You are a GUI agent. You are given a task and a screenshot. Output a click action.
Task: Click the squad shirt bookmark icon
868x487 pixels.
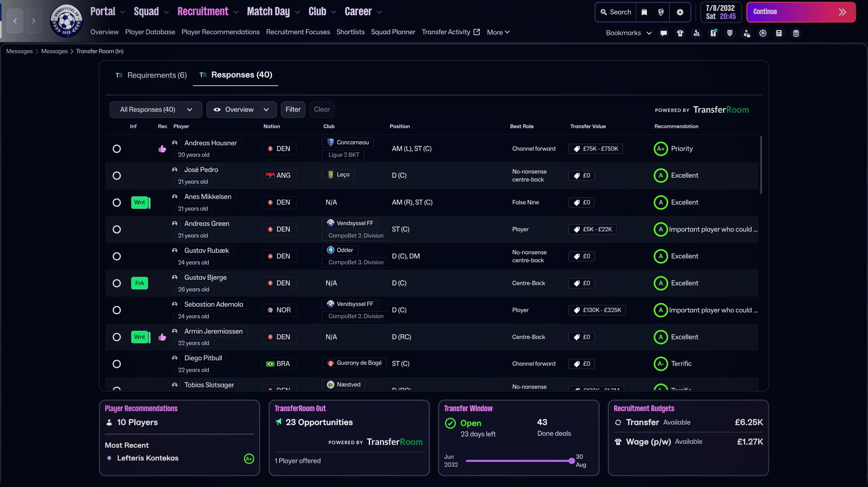680,33
